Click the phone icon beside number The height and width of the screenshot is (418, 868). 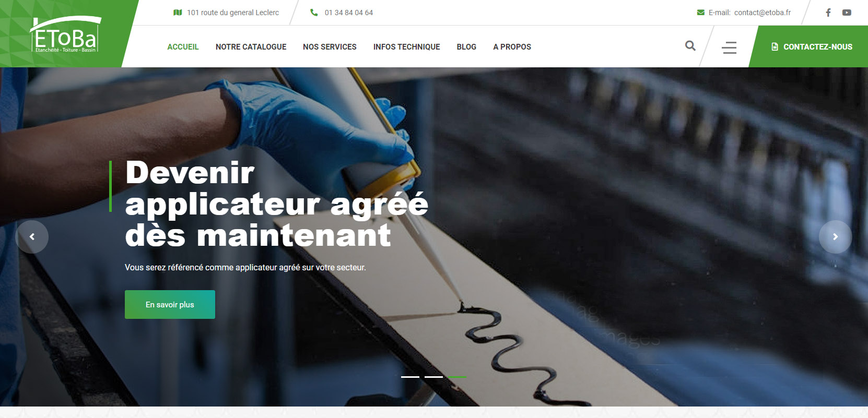pos(314,13)
